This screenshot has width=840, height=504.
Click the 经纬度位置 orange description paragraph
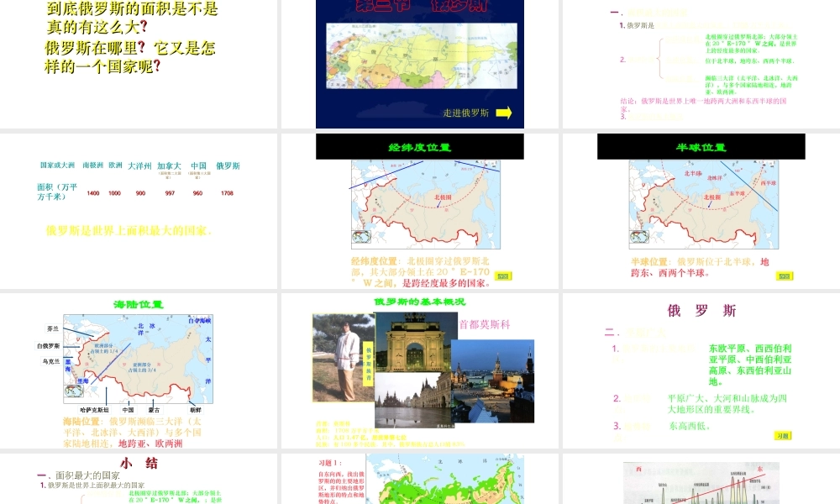click(x=421, y=272)
